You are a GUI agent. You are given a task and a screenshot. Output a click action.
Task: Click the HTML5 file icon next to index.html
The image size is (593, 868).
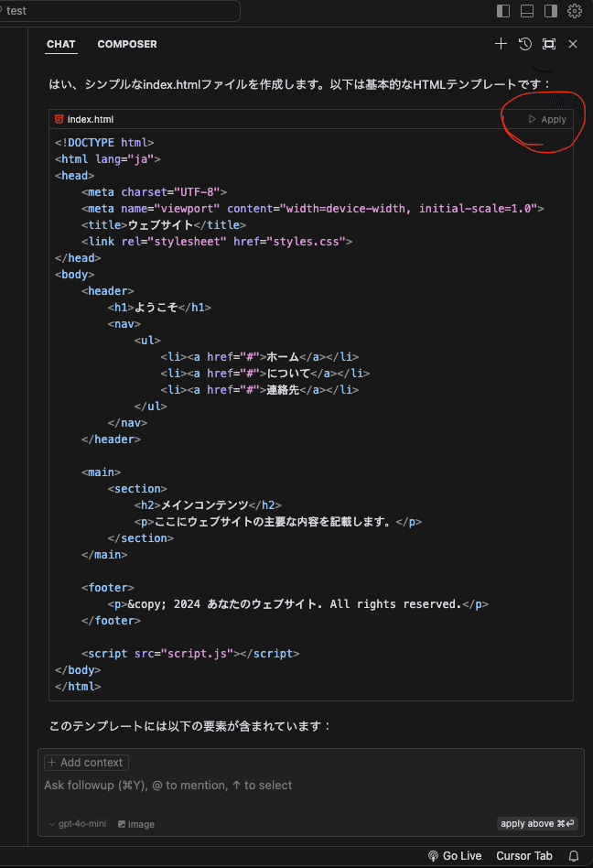click(x=59, y=119)
